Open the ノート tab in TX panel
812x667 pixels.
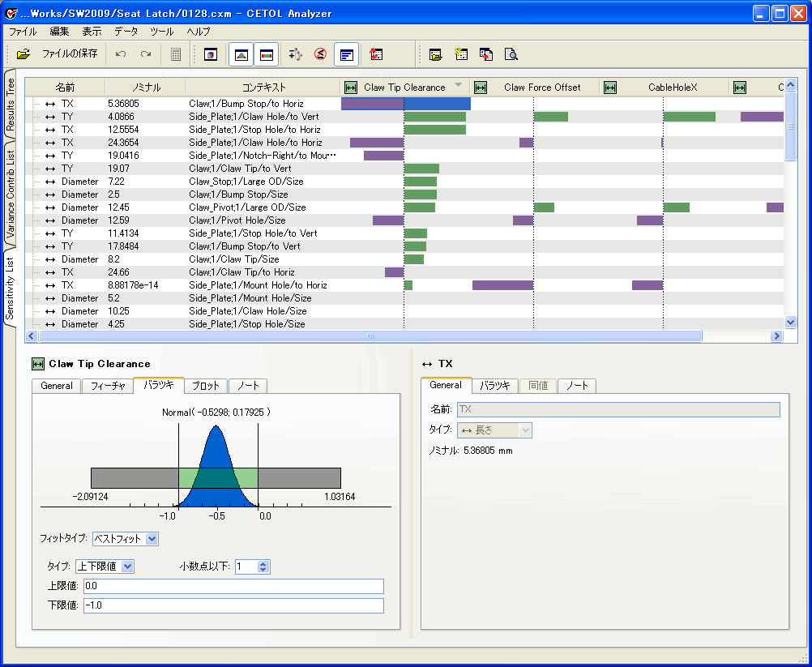(x=577, y=386)
